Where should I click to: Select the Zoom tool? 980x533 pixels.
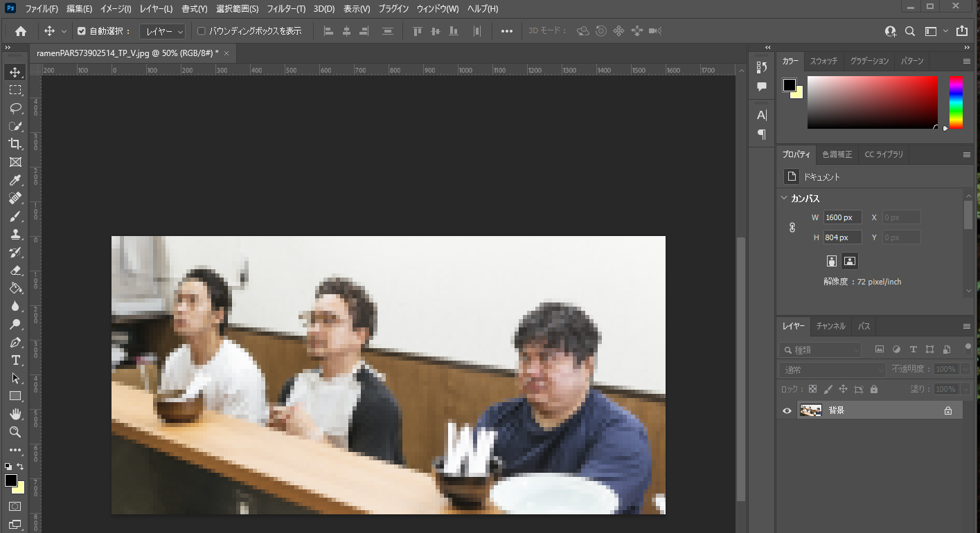(15, 432)
